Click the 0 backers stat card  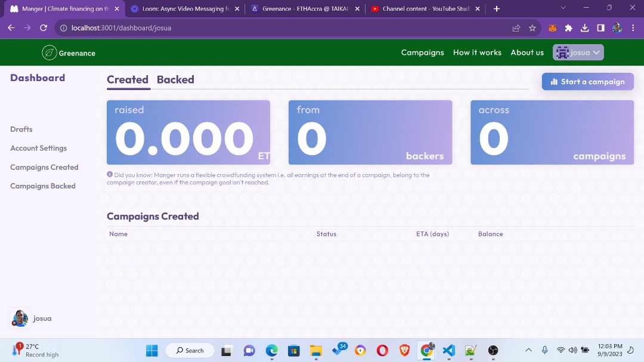[x=370, y=132]
